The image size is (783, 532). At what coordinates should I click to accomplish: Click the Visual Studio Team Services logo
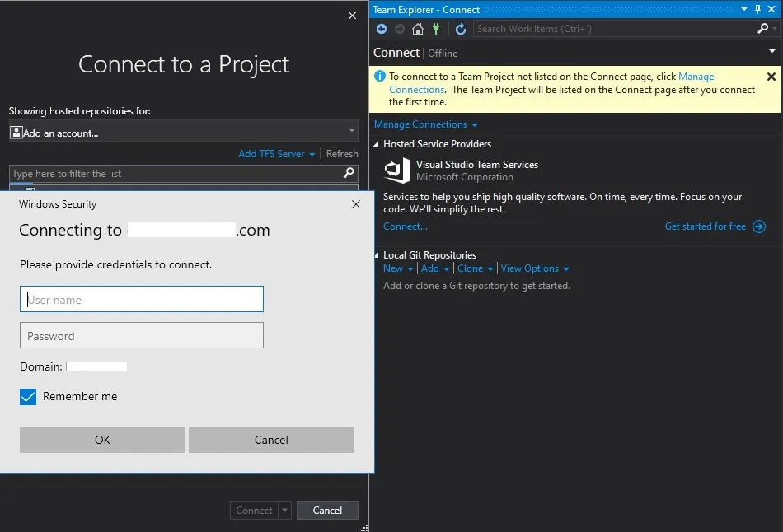coord(397,170)
